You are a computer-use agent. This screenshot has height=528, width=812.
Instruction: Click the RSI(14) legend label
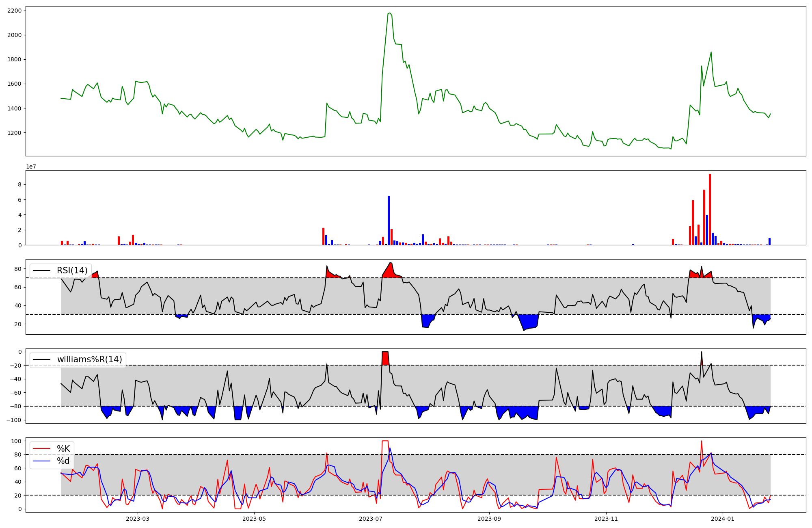[72, 270]
